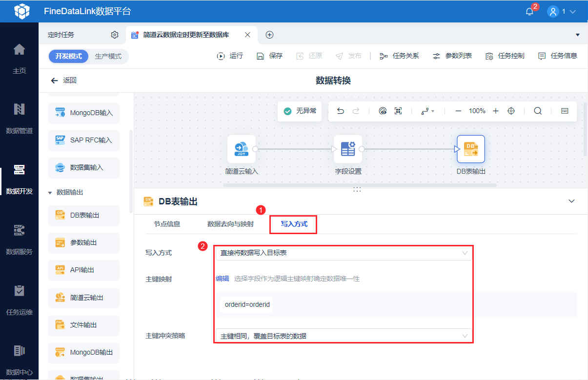The width and height of the screenshot is (588, 380).
Task: Choose 简道云输出 from the node list
Action: [83, 298]
